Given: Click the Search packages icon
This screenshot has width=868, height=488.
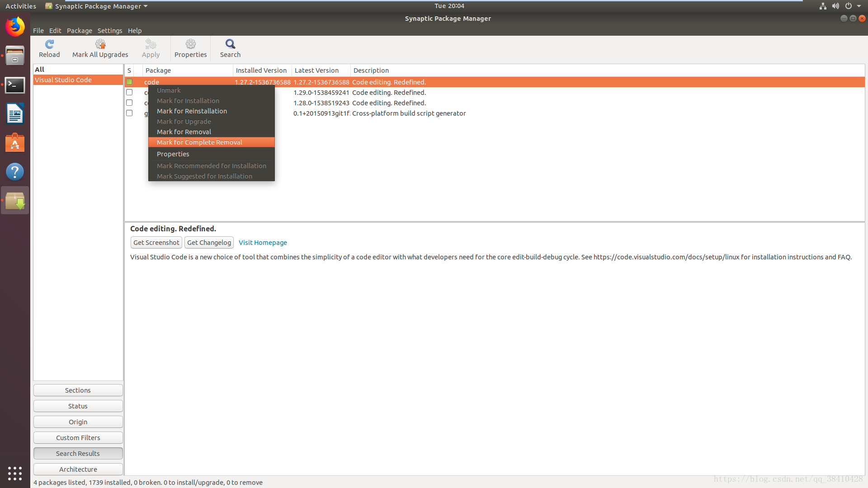Looking at the screenshot, I should coord(230,47).
